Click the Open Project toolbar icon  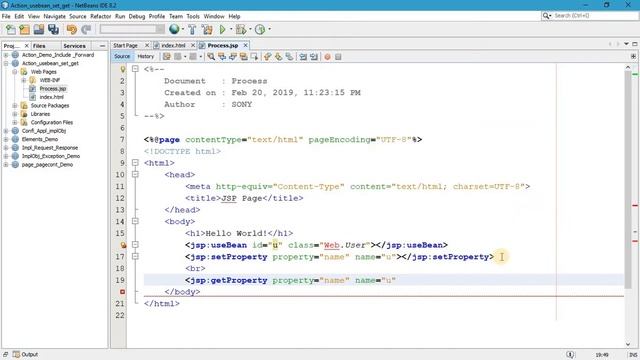click(39, 29)
